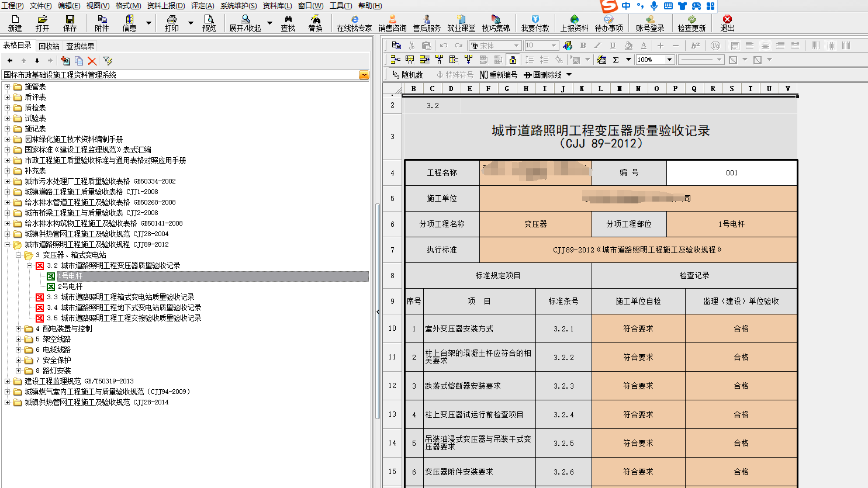Open the 格式(M) menu
The height and width of the screenshot is (488, 868).
click(128, 5)
